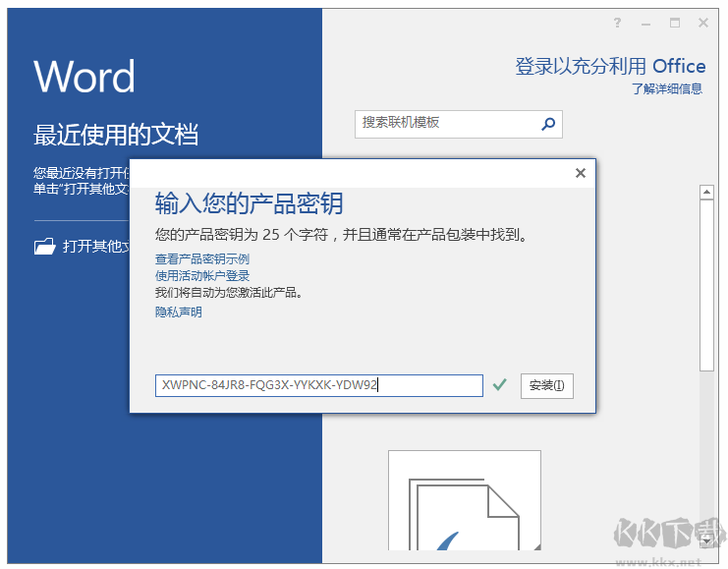Click the search magnifier icon for templates
This screenshot has width=728, height=569.
pyautogui.click(x=548, y=124)
